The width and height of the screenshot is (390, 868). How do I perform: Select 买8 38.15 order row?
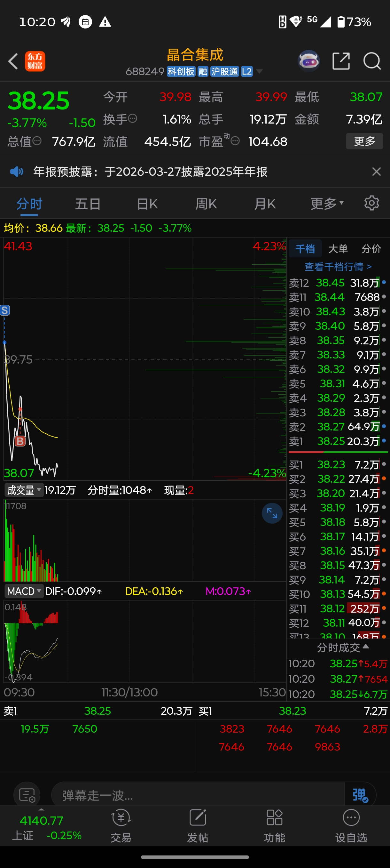click(x=338, y=565)
